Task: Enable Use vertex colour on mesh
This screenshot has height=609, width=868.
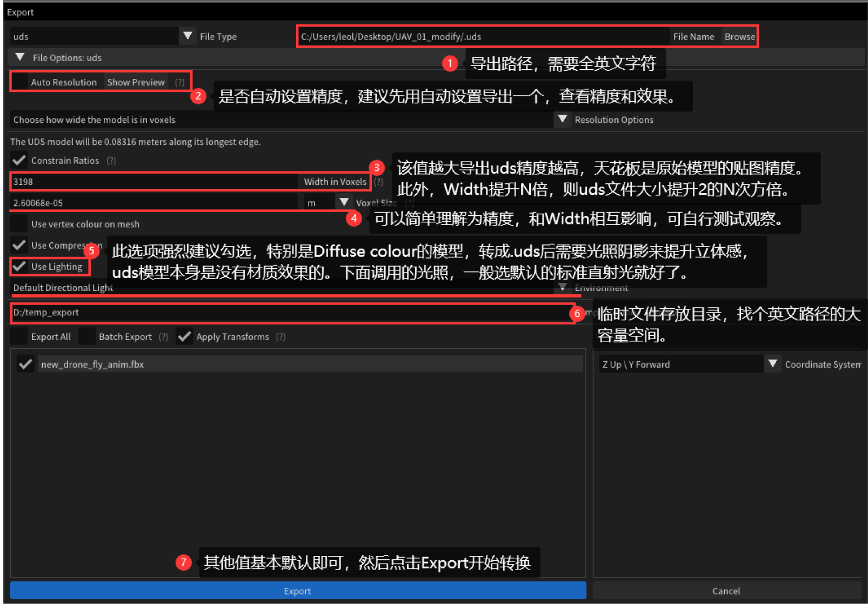Action: tap(19, 223)
